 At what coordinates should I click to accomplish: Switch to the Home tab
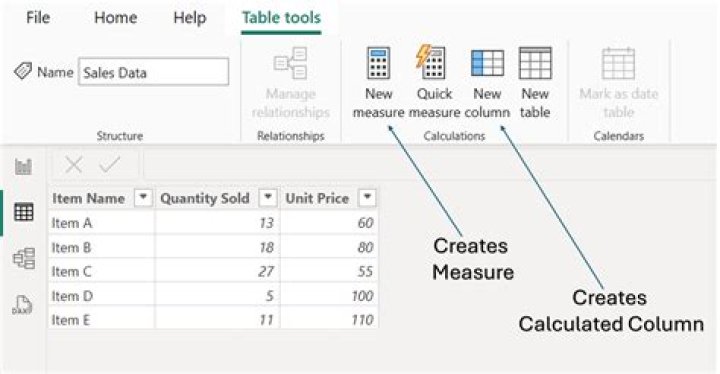point(115,17)
